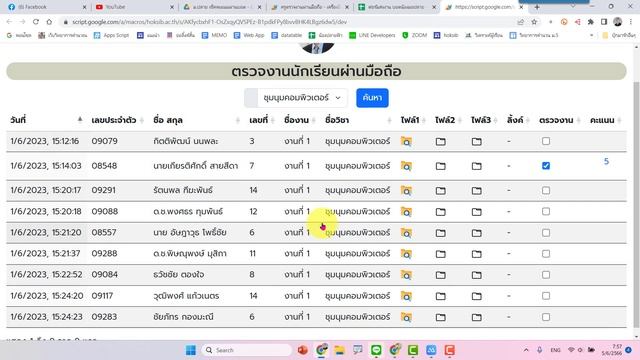Open browser extensions puzzle icon
Viewport: 640px width, 360px height.
tap(591, 22)
